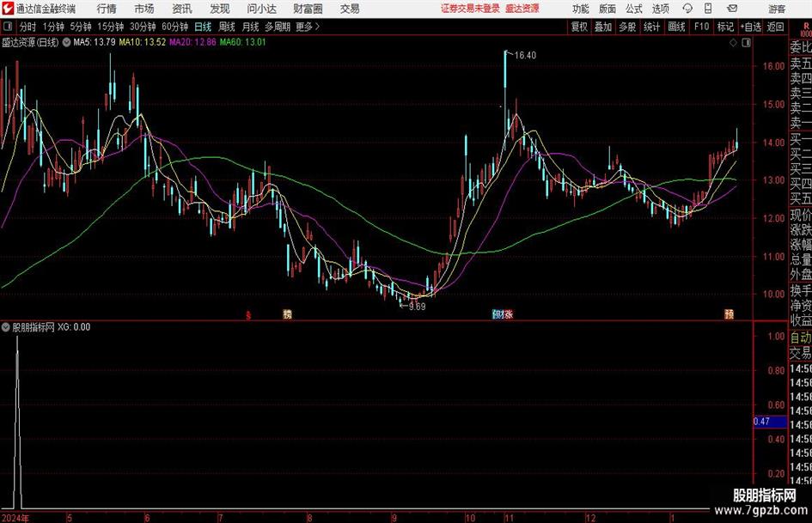This screenshot has height=523, width=812.
Task: Click the 游客 guest account label
Action: pos(777,9)
